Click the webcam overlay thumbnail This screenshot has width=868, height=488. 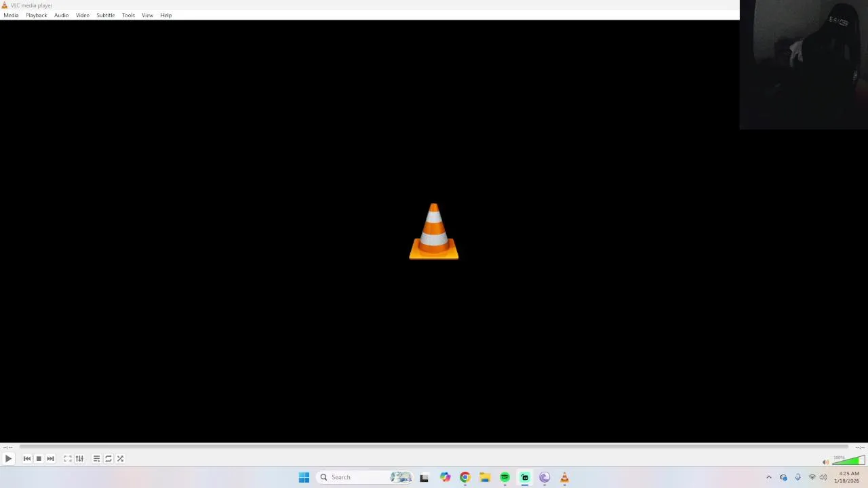[804, 64]
